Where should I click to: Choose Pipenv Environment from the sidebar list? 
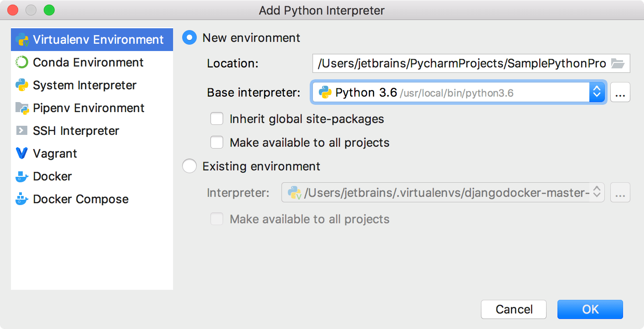[x=88, y=108]
